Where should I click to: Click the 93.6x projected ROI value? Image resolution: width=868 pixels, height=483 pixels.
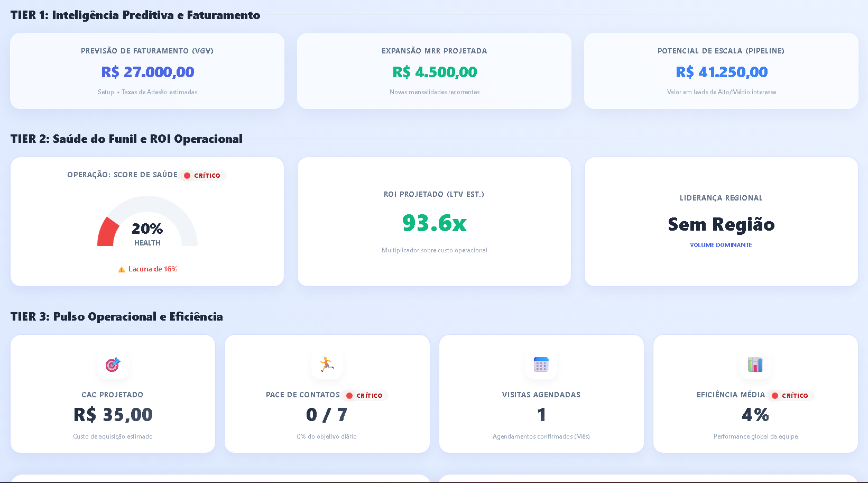point(435,223)
